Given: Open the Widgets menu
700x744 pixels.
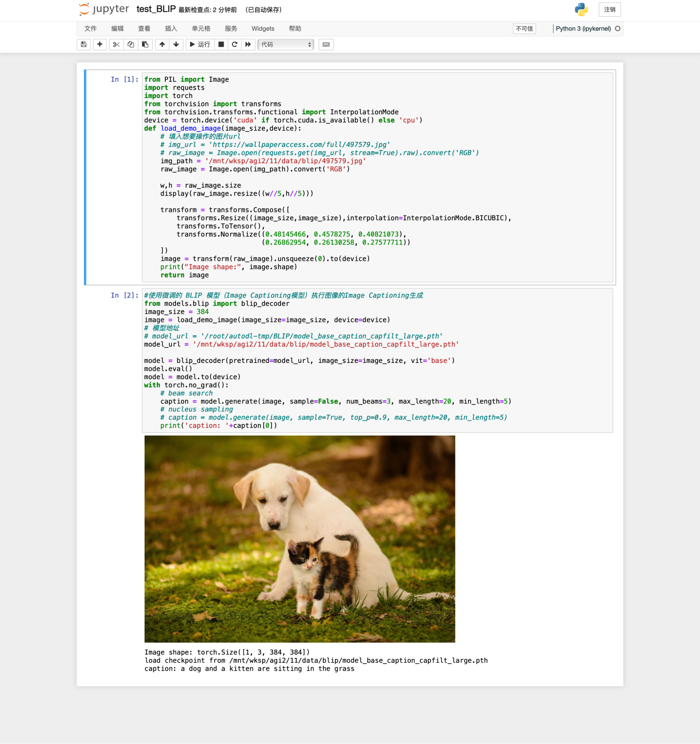Looking at the screenshot, I should (x=263, y=28).
